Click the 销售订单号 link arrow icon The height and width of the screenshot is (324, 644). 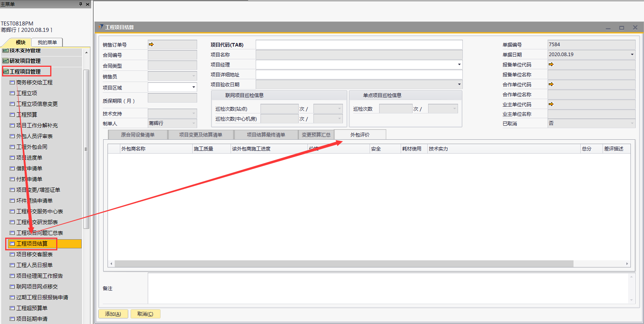[x=151, y=45]
